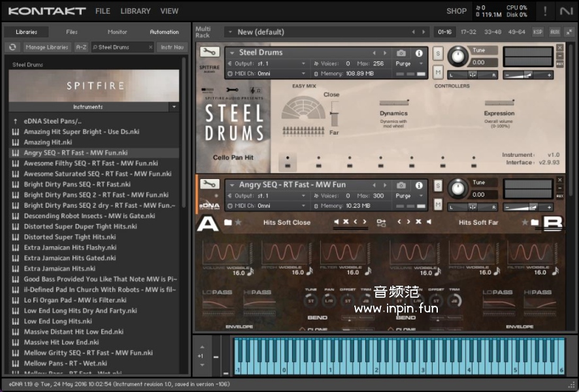Click the Close/Far easy mix slider
579x392 pixels.
pos(335,114)
